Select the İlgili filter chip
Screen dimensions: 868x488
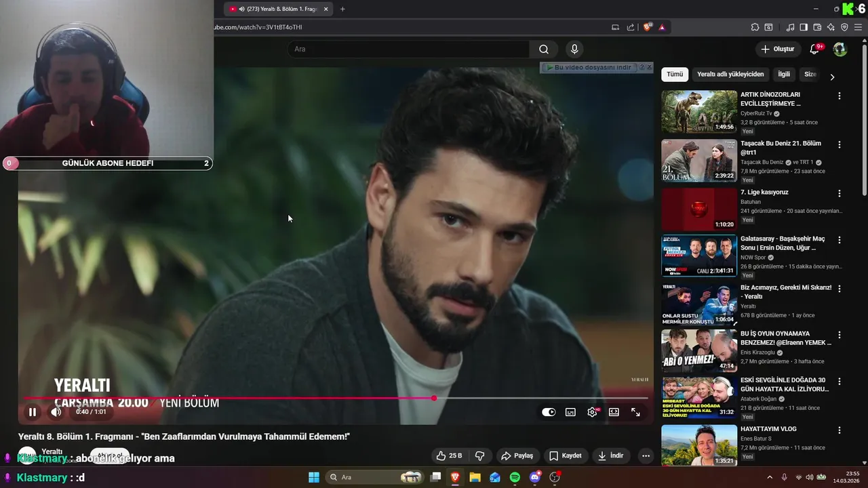point(784,75)
